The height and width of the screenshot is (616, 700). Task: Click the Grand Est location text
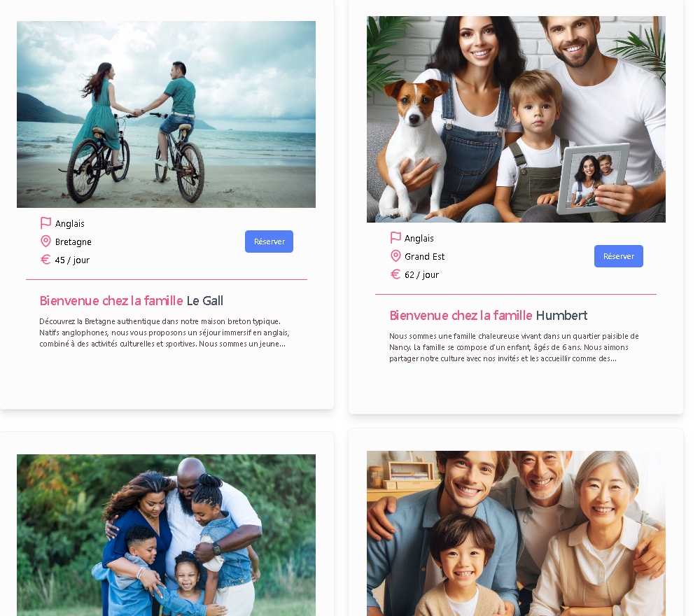[x=425, y=257]
